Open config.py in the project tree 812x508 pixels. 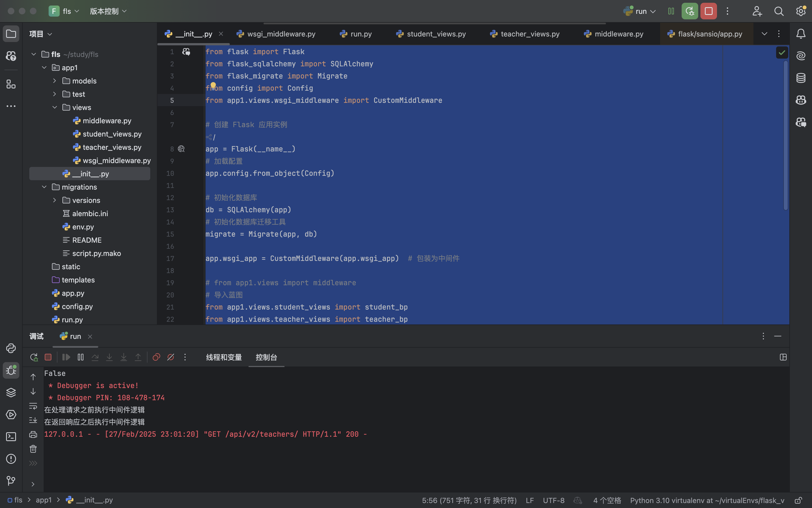[77, 306]
